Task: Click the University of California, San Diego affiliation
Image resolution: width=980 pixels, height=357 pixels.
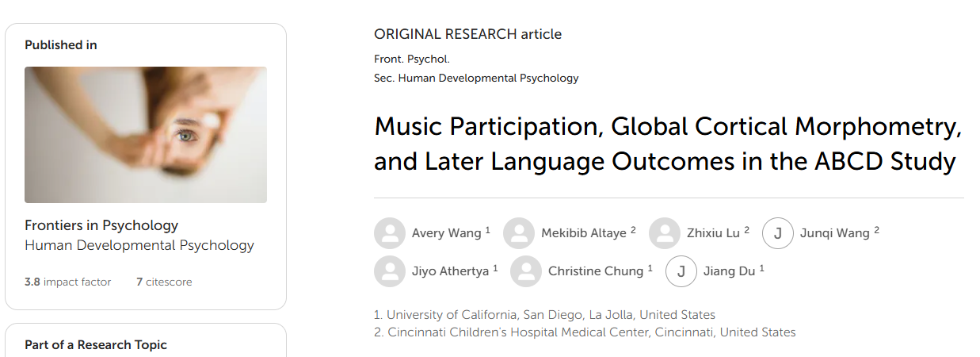Action: [545, 315]
